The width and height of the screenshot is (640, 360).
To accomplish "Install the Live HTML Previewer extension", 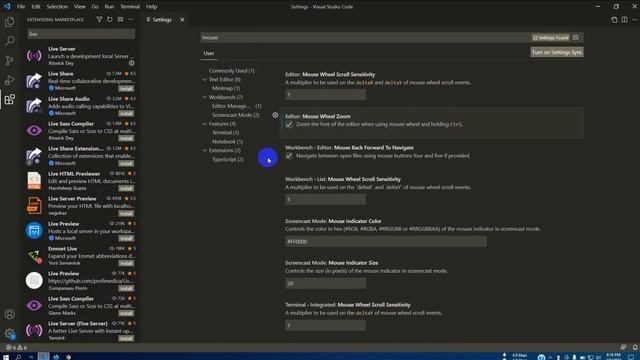I will click(x=126, y=188).
